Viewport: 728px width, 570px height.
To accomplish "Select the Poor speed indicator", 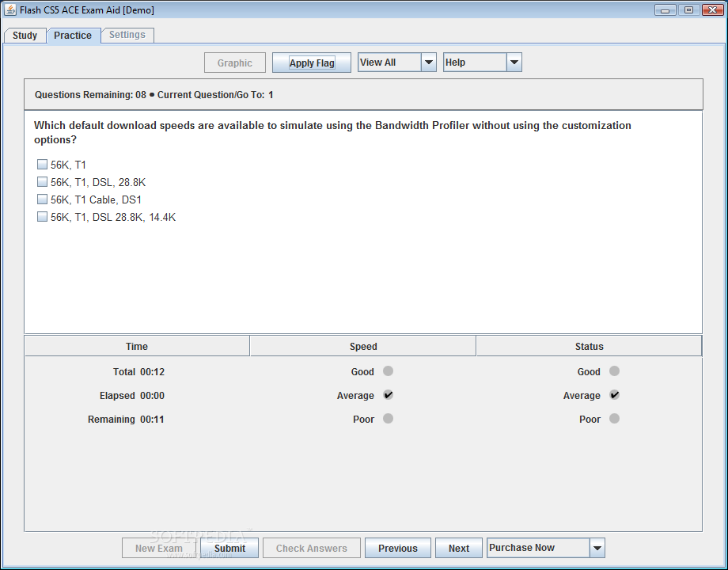I will coord(389,419).
